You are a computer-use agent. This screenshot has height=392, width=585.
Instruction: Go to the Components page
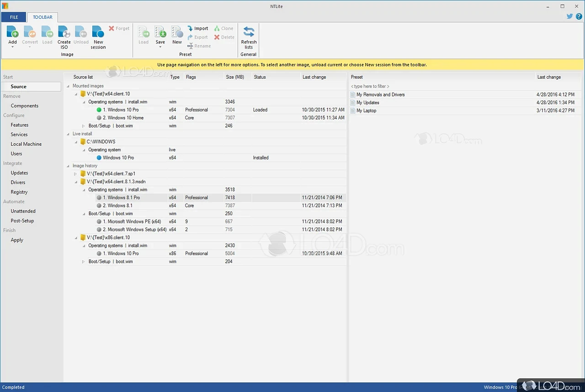(x=25, y=106)
